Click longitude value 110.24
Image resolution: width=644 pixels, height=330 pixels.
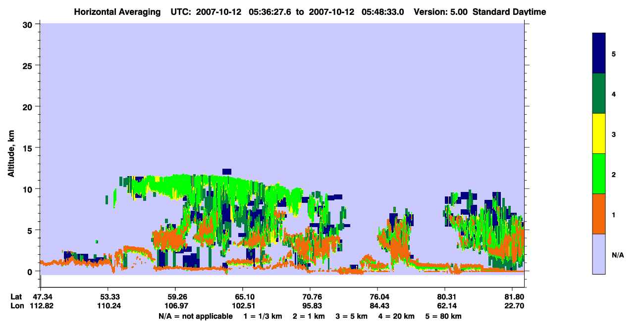[x=108, y=306]
